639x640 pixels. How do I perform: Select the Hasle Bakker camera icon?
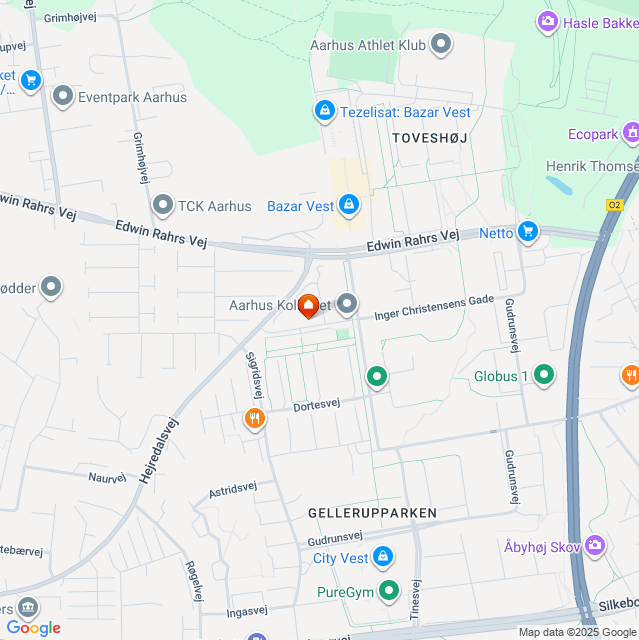pos(547,21)
